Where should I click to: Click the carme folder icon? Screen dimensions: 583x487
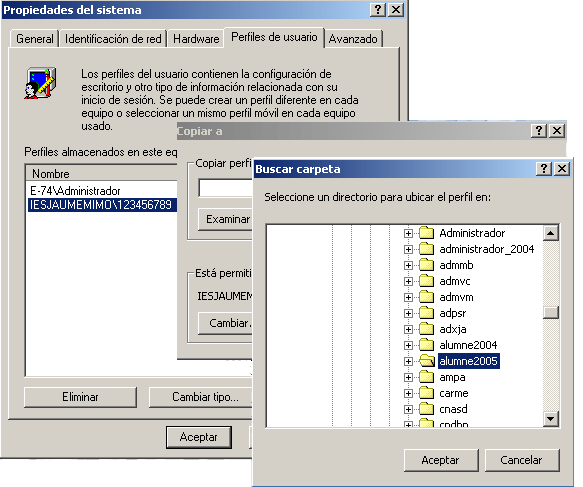[x=426, y=393]
